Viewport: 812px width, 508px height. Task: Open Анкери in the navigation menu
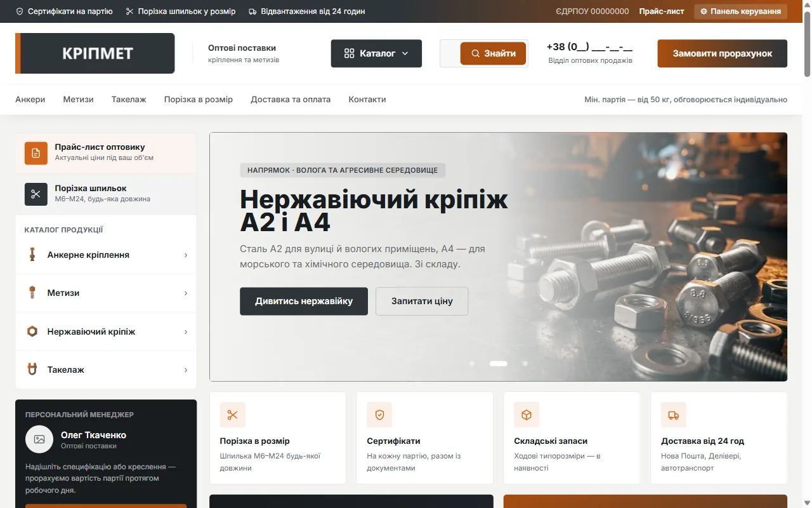click(30, 99)
